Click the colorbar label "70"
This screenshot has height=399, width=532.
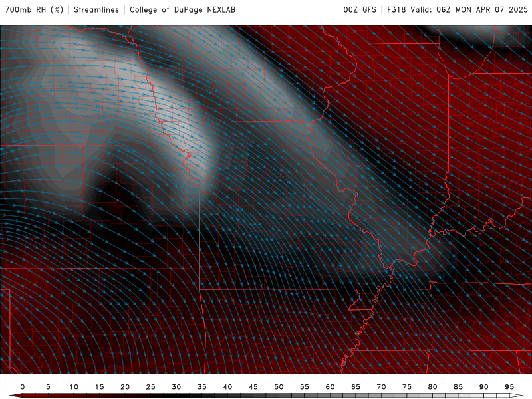pyautogui.click(x=381, y=387)
